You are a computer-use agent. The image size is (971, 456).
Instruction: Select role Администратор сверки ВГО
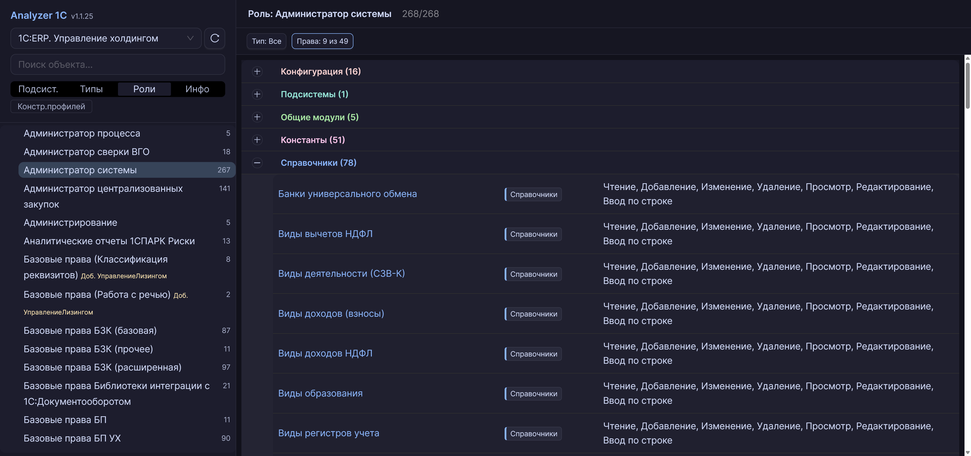pyautogui.click(x=86, y=152)
